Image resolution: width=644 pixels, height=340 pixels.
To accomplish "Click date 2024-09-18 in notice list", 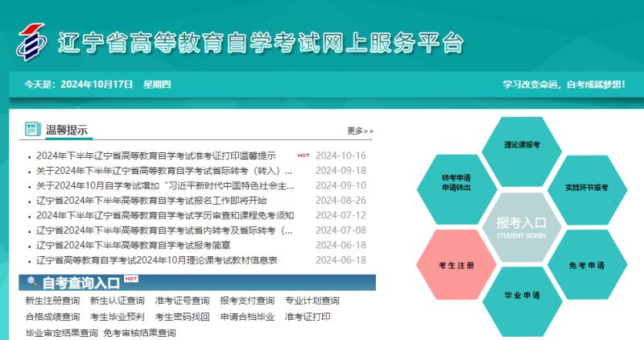I will click(x=341, y=171).
